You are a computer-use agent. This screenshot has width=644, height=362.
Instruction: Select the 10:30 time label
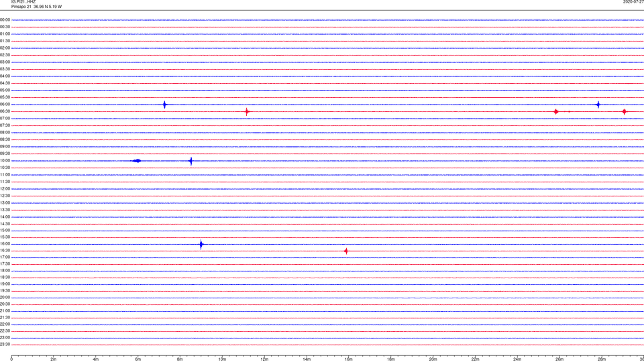pos(5,168)
